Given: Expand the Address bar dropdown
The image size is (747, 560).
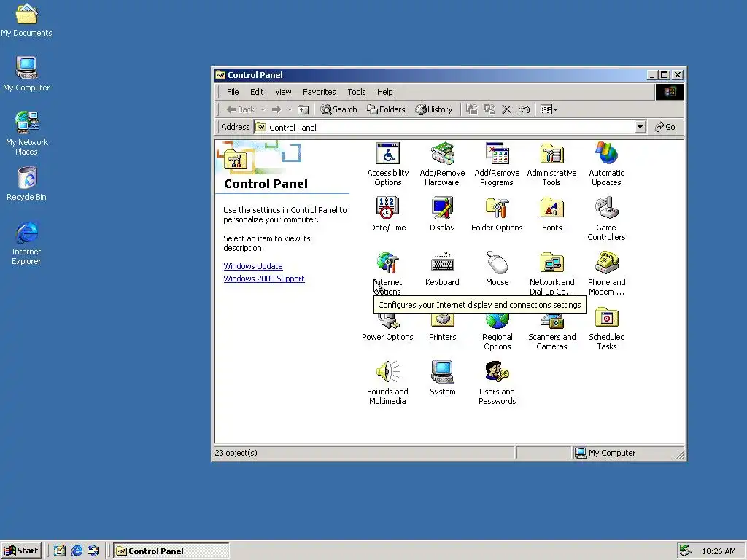Looking at the screenshot, I should click(640, 127).
